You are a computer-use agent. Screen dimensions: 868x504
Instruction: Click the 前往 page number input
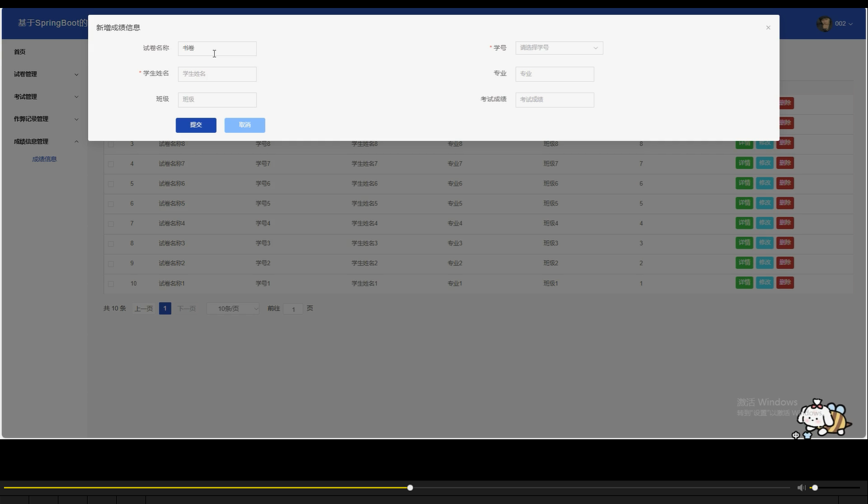293,309
